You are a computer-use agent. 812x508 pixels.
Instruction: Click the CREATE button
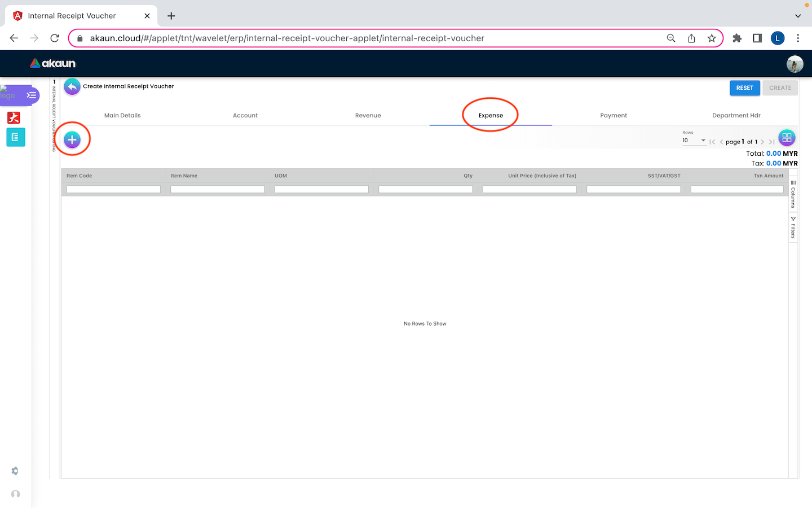point(780,88)
